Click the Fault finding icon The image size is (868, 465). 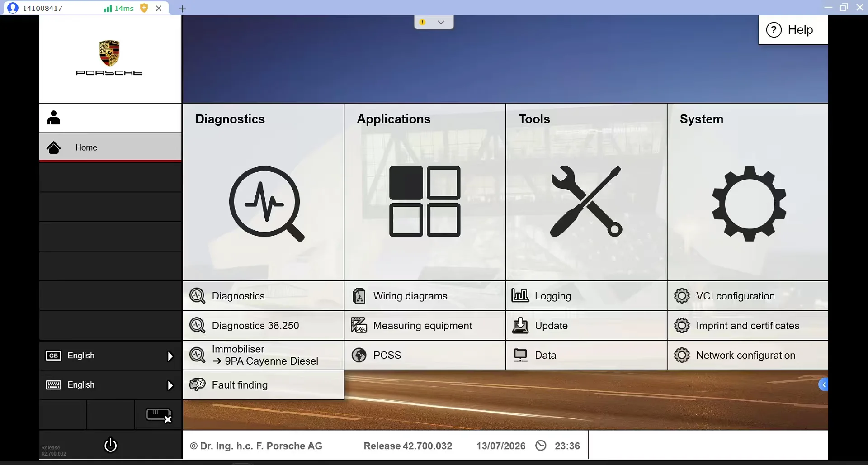[x=198, y=384]
